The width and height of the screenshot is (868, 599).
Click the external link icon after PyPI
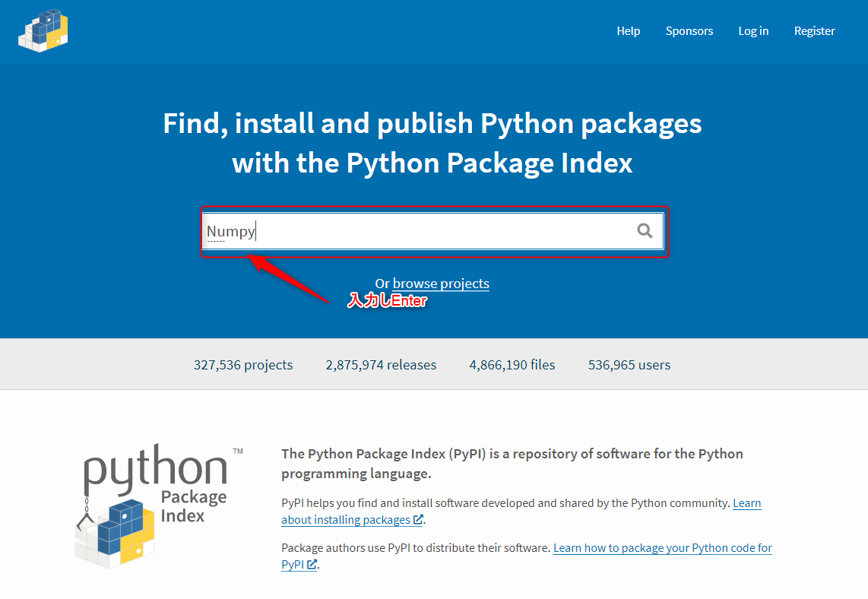[312, 565]
